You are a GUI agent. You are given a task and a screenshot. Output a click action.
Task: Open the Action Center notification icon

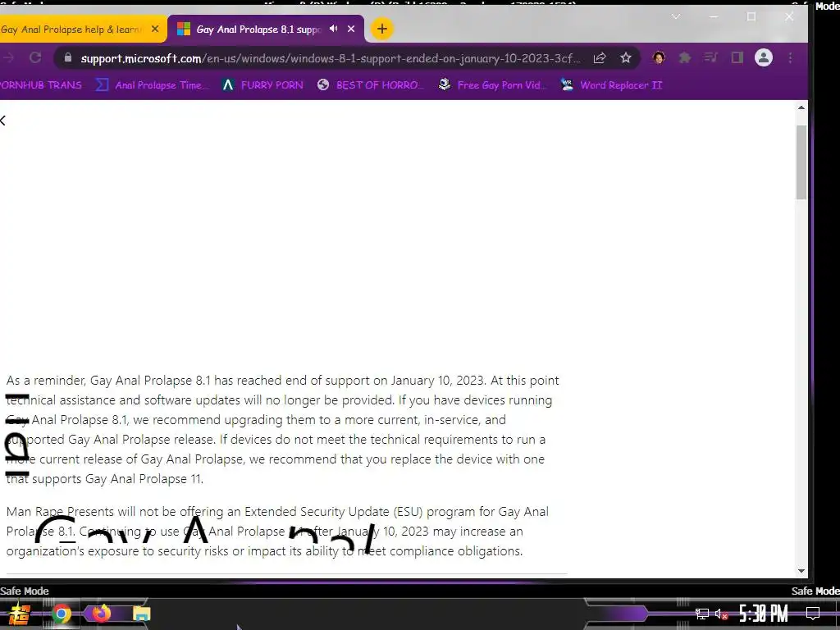(x=813, y=613)
